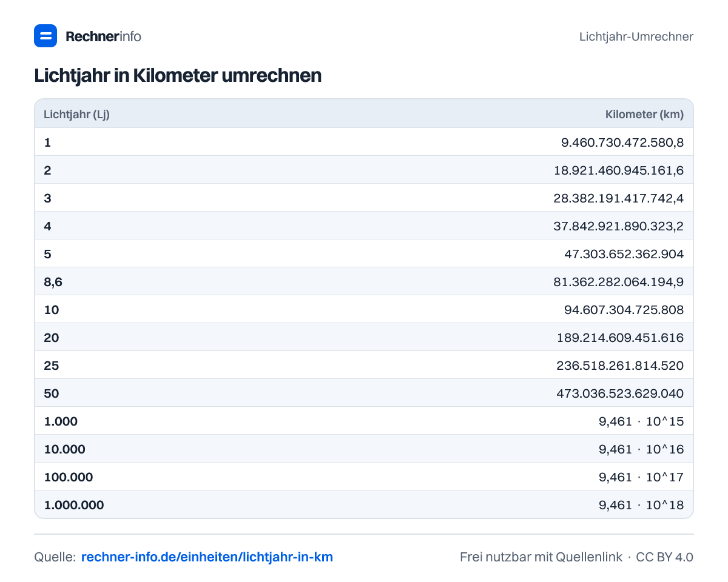Click the value 37.842.921.890.323,2
The image size is (728, 582).
point(619,226)
